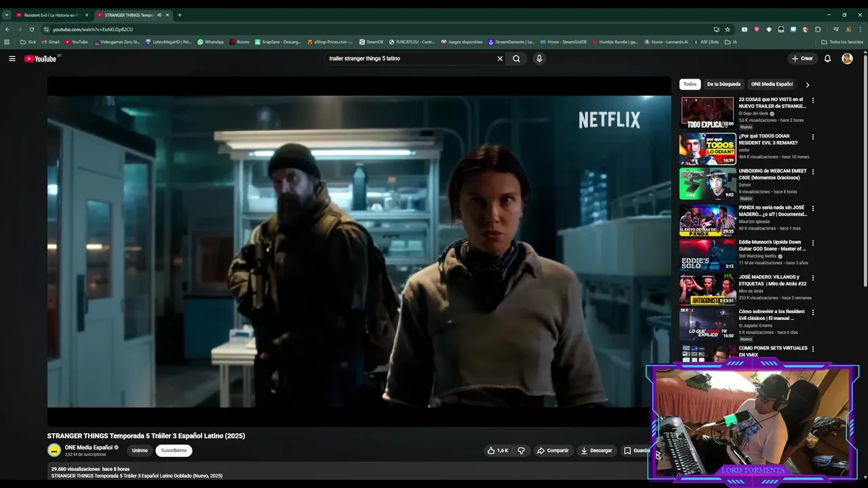Click the Compartir share button

click(553, 450)
